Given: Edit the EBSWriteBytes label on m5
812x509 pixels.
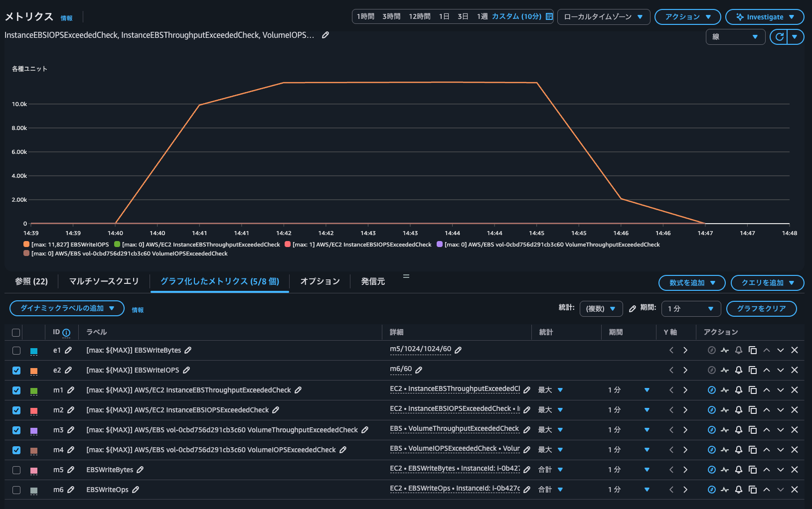Looking at the screenshot, I should [x=140, y=470].
